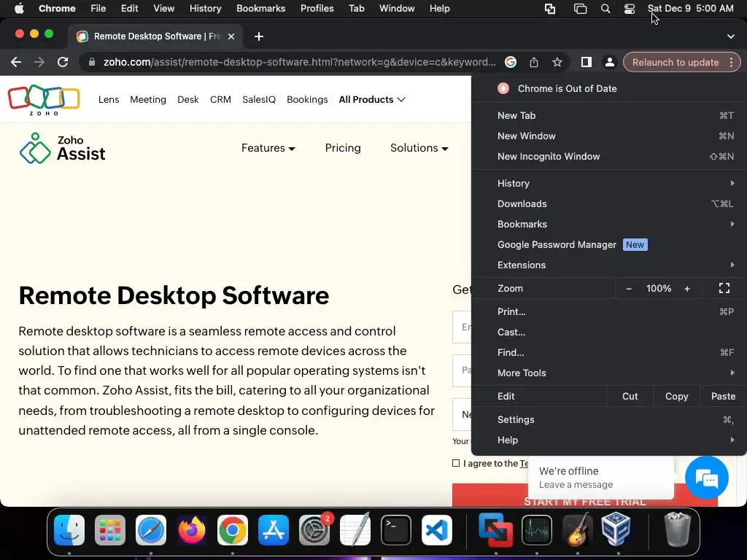Expand the Solutions dropdown
This screenshot has width=747, height=560.
point(419,148)
